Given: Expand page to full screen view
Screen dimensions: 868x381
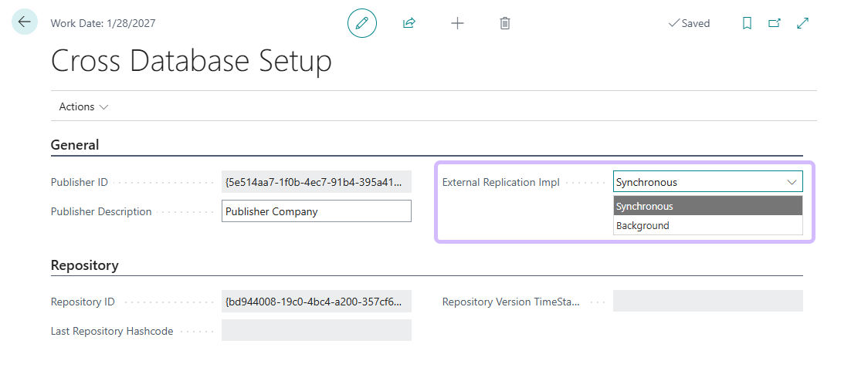Looking at the screenshot, I should pos(802,23).
